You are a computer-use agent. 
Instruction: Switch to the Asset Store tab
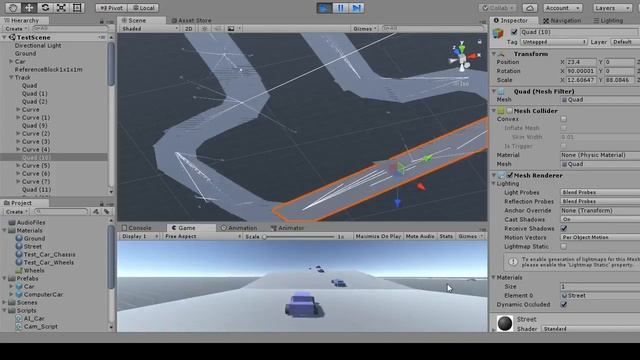coord(191,20)
